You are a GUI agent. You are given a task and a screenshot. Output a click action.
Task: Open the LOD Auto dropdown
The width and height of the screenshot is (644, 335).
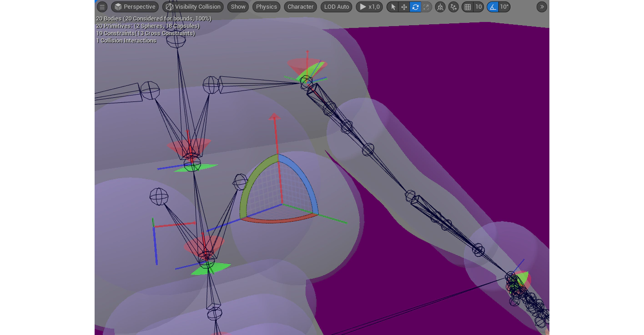(337, 7)
